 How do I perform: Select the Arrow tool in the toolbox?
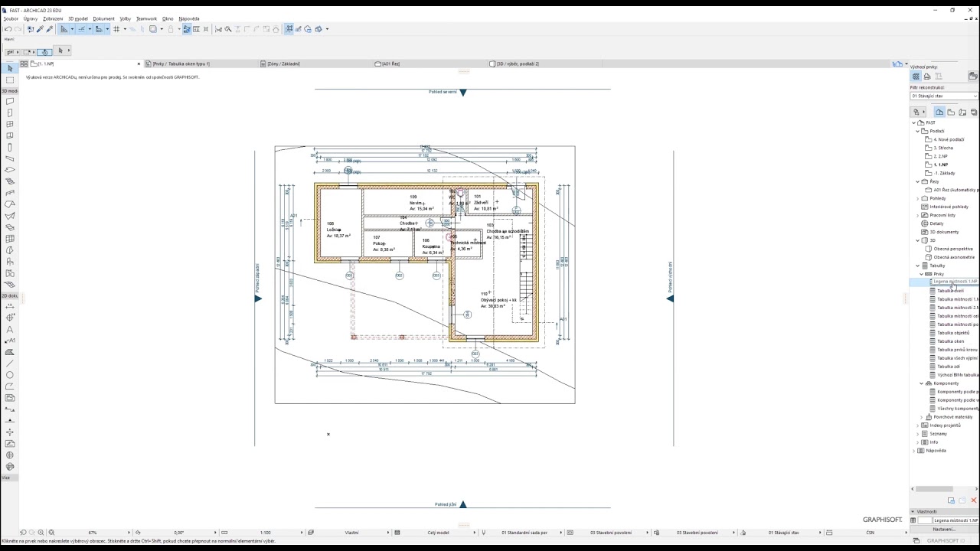(10, 69)
